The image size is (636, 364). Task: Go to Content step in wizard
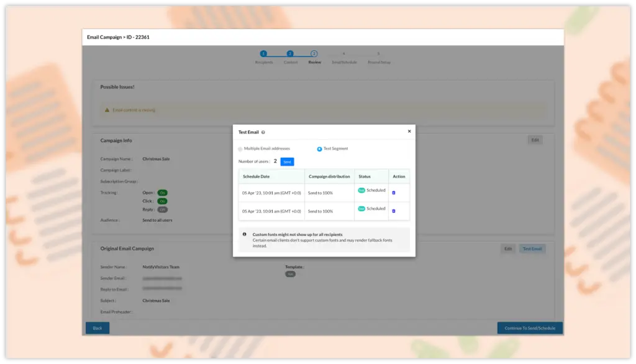pos(290,54)
